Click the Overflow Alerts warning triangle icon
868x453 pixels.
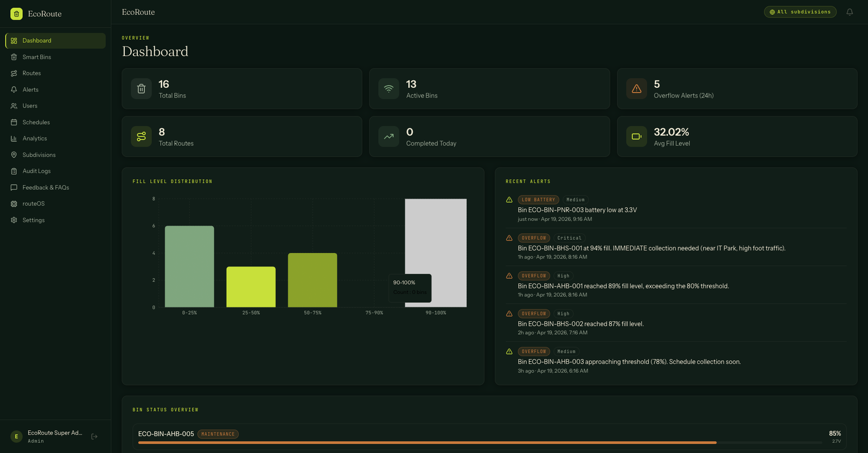pos(636,89)
